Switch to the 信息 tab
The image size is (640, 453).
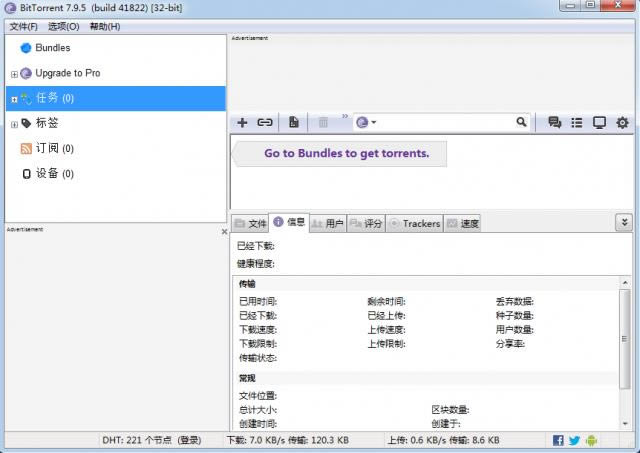(289, 222)
